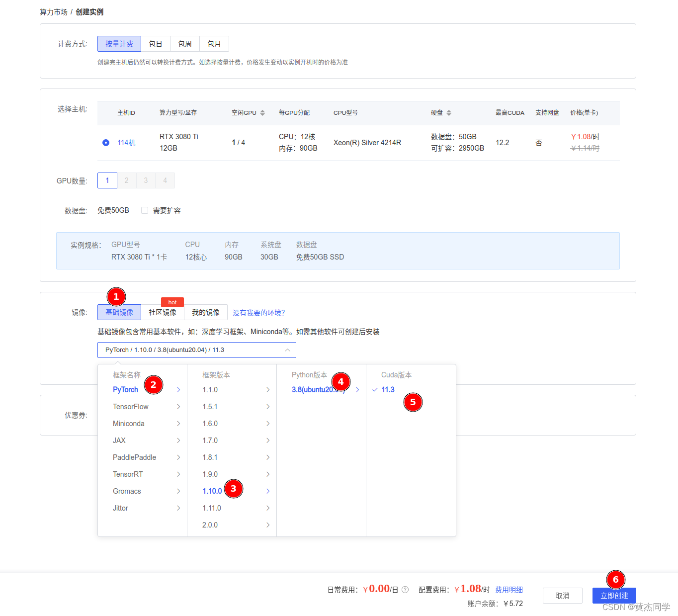Screen dimensions: 678x616
Task: Click the 主机ID column header
Action: click(x=126, y=113)
